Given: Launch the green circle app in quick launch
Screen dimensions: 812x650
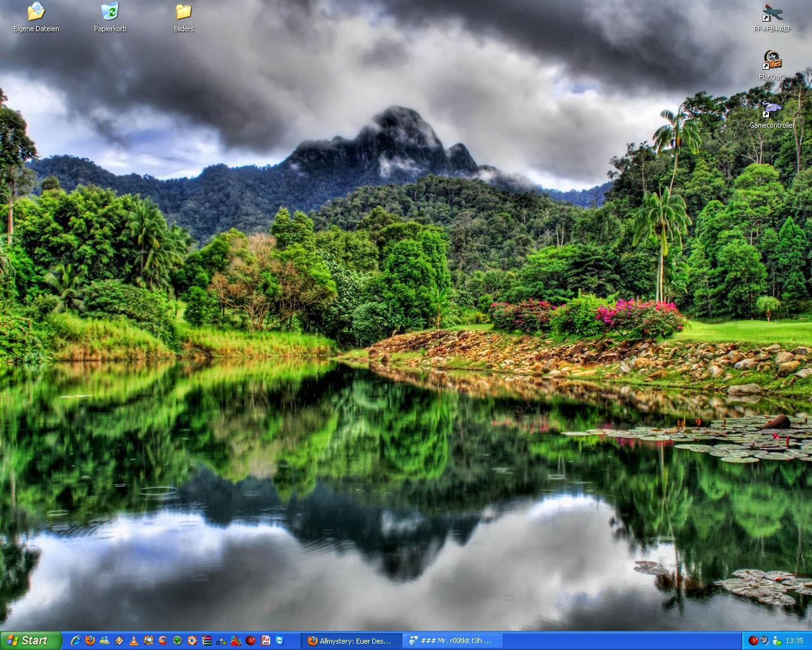Looking at the screenshot, I should (x=178, y=640).
